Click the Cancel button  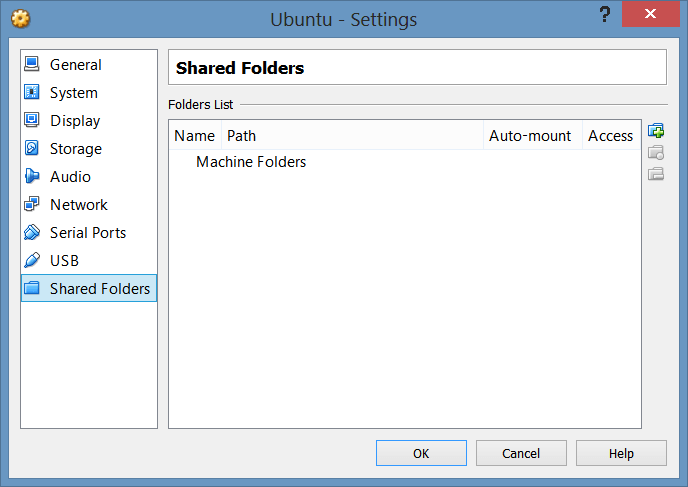521,453
